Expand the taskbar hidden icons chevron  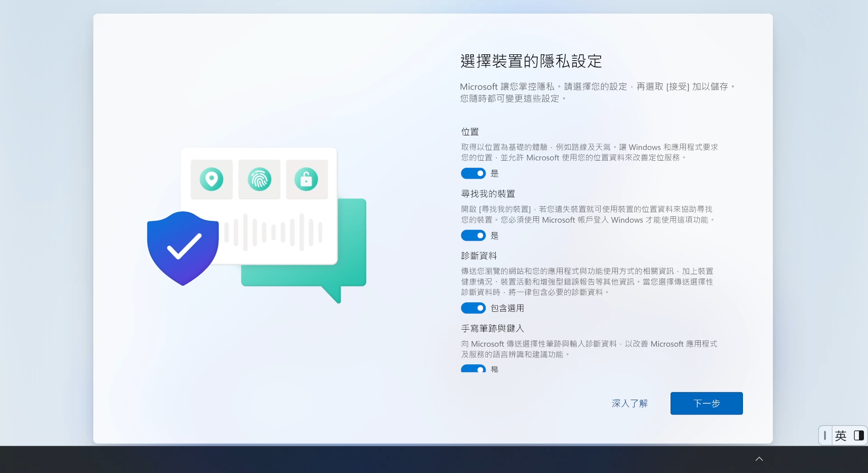pos(759,459)
